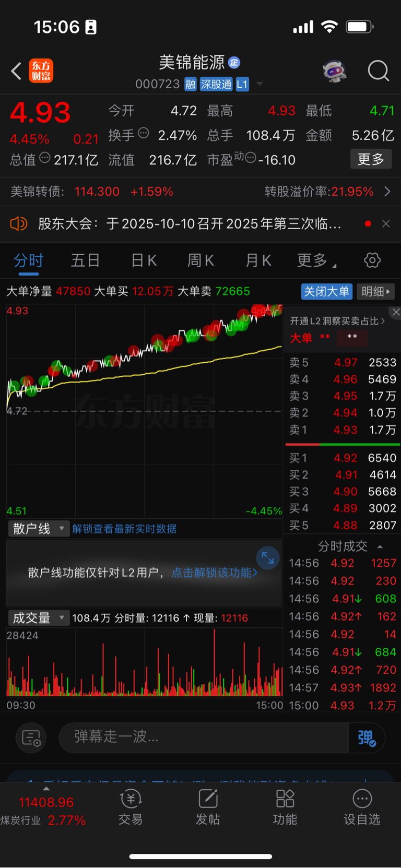Switch to the 月K tab

[x=258, y=260]
